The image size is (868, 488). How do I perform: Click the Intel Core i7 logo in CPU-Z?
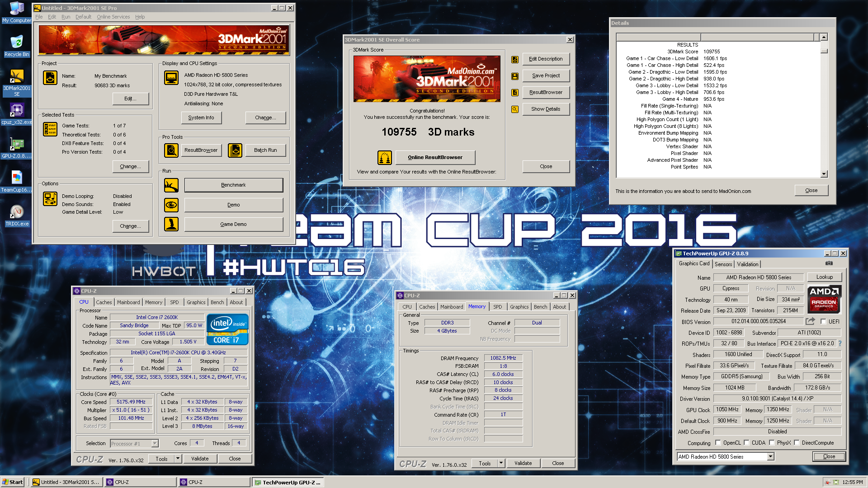[x=227, y=329]
